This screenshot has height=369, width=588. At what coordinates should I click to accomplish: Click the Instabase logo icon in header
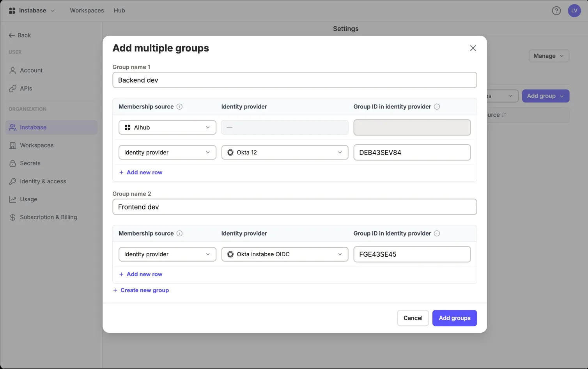pos(12,11)
